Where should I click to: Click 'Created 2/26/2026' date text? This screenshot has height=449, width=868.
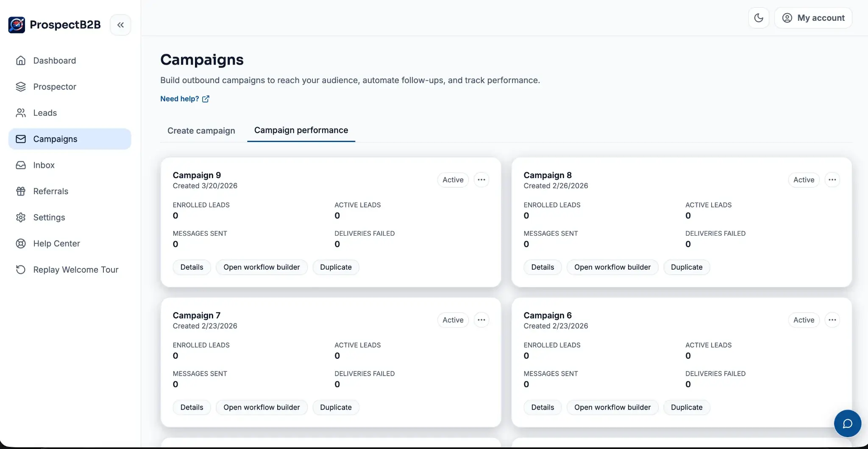556,186
